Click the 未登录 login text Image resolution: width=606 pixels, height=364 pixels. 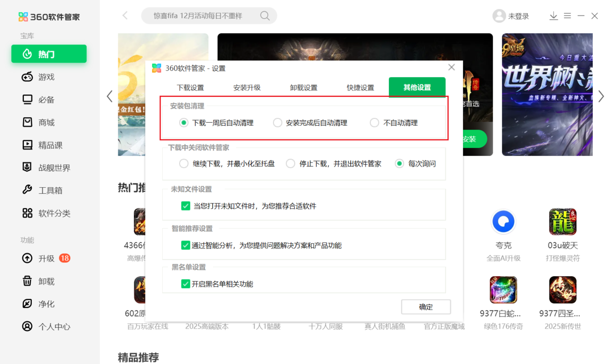pos(519,16)
